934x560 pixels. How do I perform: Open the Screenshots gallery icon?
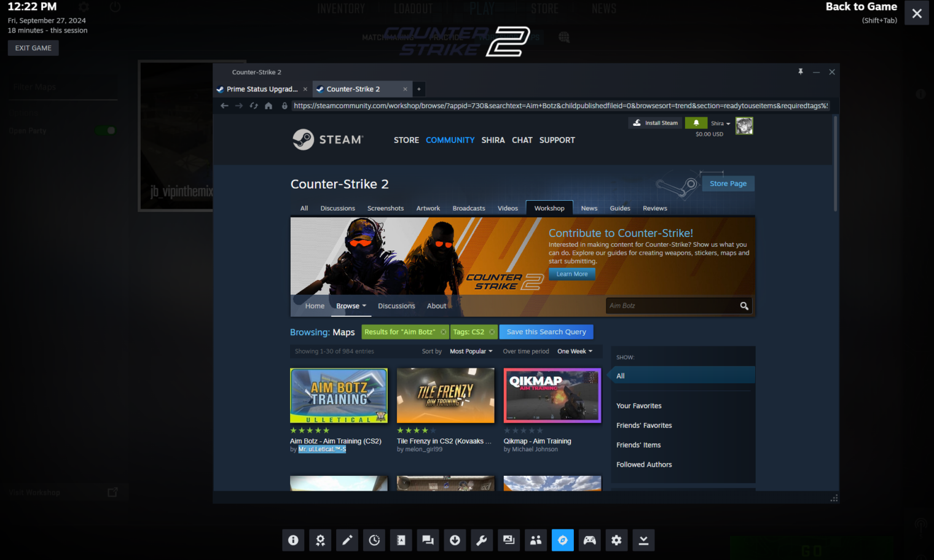[509, 540]
